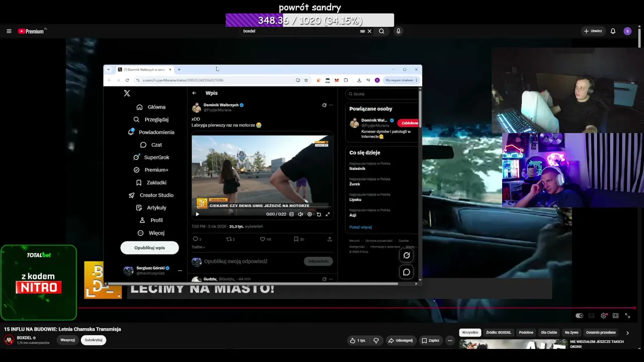
Task: Open the browser extensions puzzle icon
Action: point(346,80)
